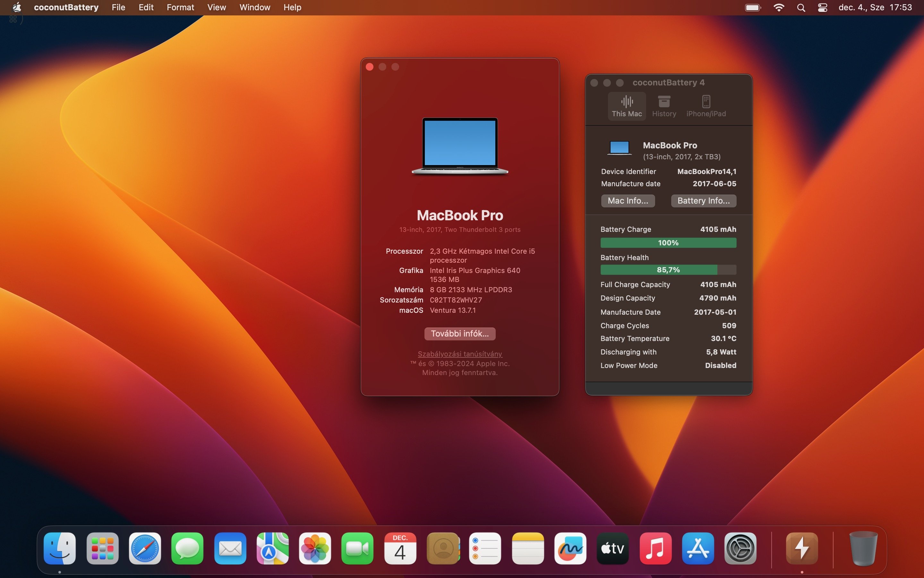Open the Window menu
Screen dimensions: 924x578
click(x=255, y=7)
